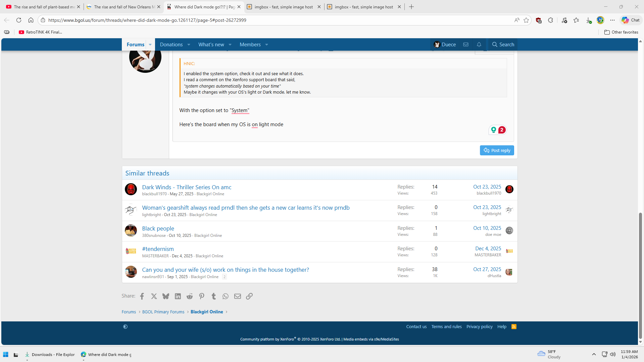Share thread via Reddit icon
Viewport: 644px width, 362px height.
coord(190,296)
